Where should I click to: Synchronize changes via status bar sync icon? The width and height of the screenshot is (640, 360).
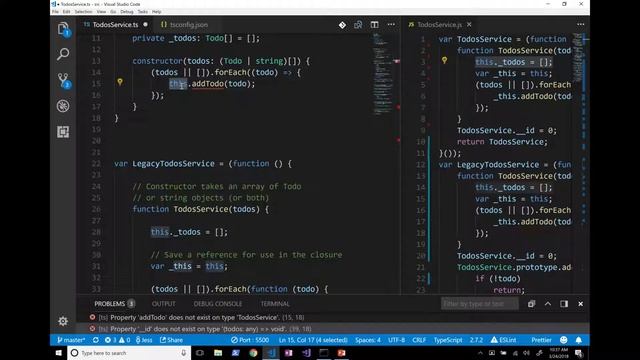pyautogui.click(x=96, y=340)
